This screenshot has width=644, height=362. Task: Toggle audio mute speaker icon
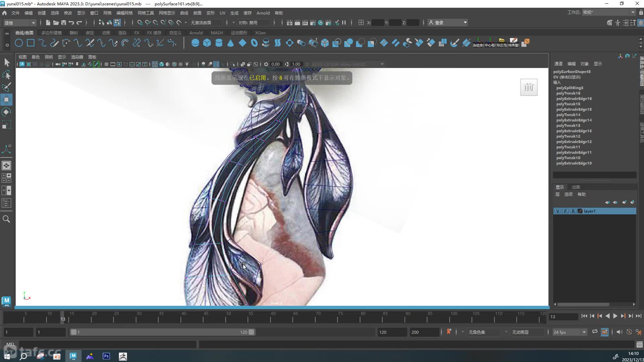pyautogui.click(x=619, y=332)
